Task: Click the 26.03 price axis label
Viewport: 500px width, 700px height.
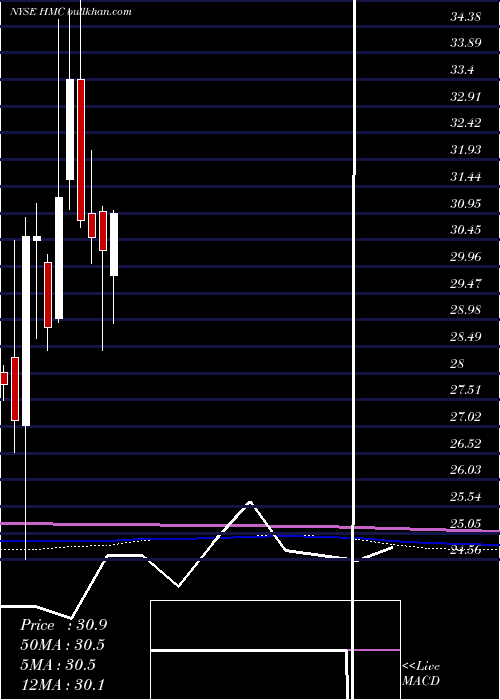Action: click(x=466, y=470)
